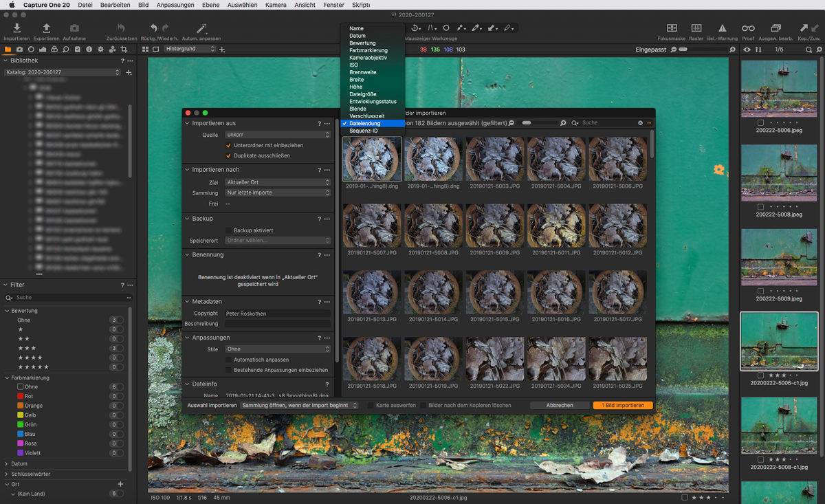This screenshot has height=504, width=825.
Task: Collapse the Importieren aus section
Action: click(187, 123)
